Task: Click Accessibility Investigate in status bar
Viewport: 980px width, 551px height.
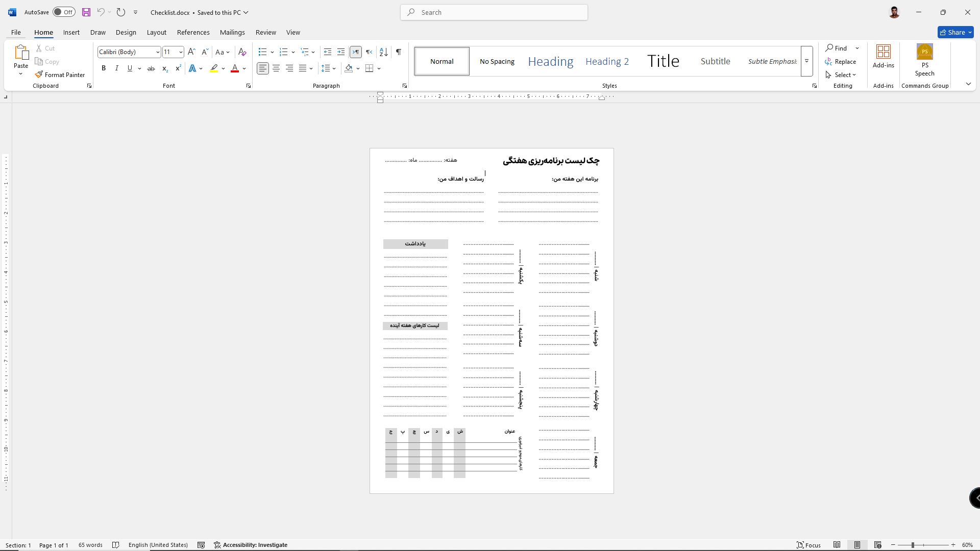Action: pos(251,545)
